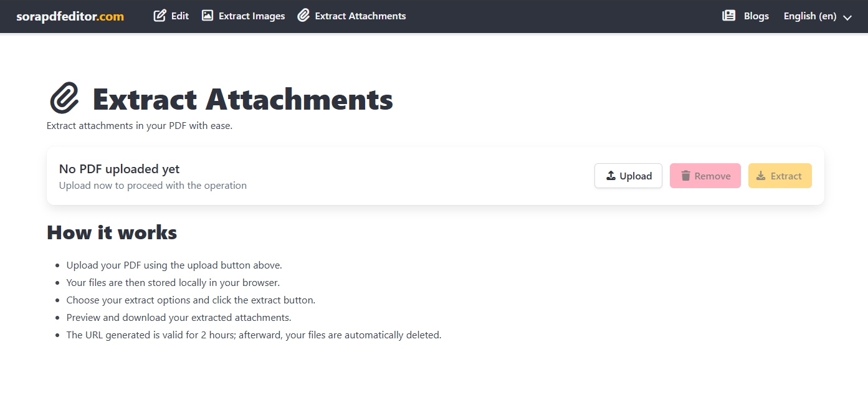
Task: Navigate to the Blogs section
Action: pyautogui.click(x=745, y=16)
